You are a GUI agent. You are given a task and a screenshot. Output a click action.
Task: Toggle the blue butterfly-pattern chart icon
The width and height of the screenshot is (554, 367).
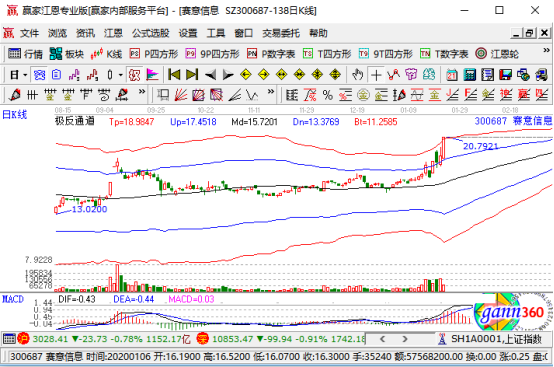click(39, 75)
